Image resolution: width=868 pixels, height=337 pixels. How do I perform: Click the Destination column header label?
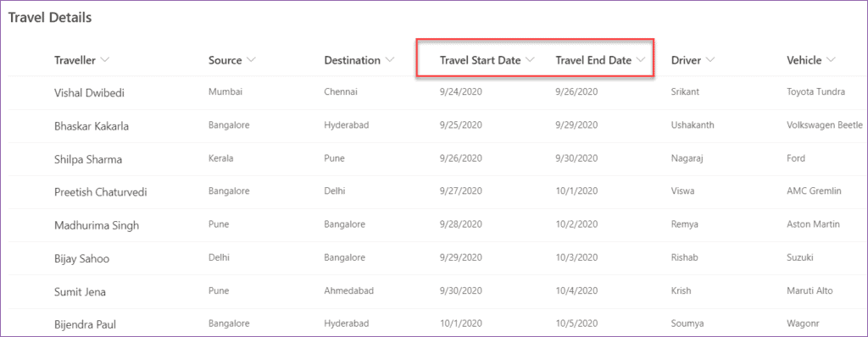point(352,60)
